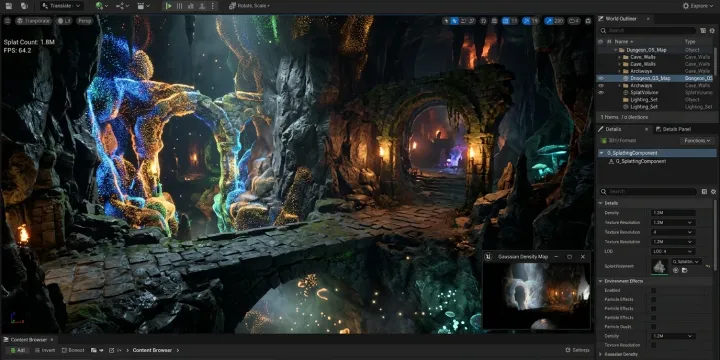720x360 pixels.
Task: Open the blueprints node-graph dropdown
Action: pyautogui.click(x=123, y=6)
